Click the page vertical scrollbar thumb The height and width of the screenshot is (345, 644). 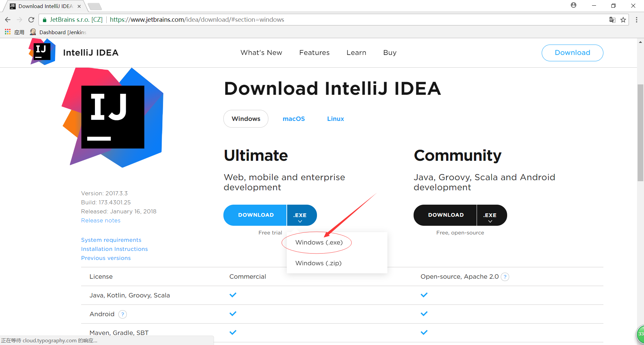coord(640,133)
